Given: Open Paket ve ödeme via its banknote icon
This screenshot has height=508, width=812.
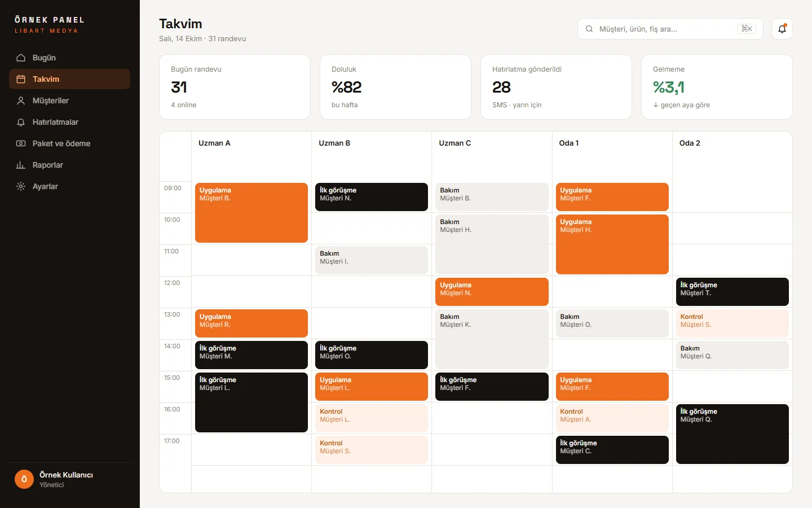Looking at the screenshot, I should (21, 143).
